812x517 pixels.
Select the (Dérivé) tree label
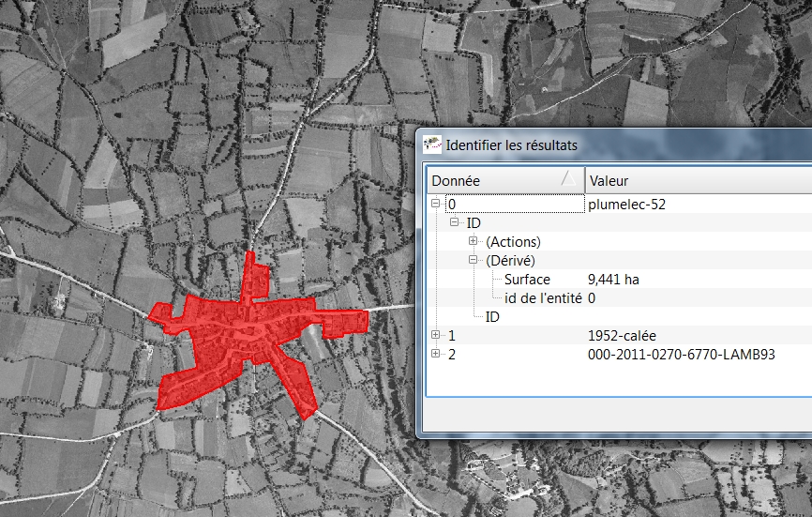click(510, 261)
